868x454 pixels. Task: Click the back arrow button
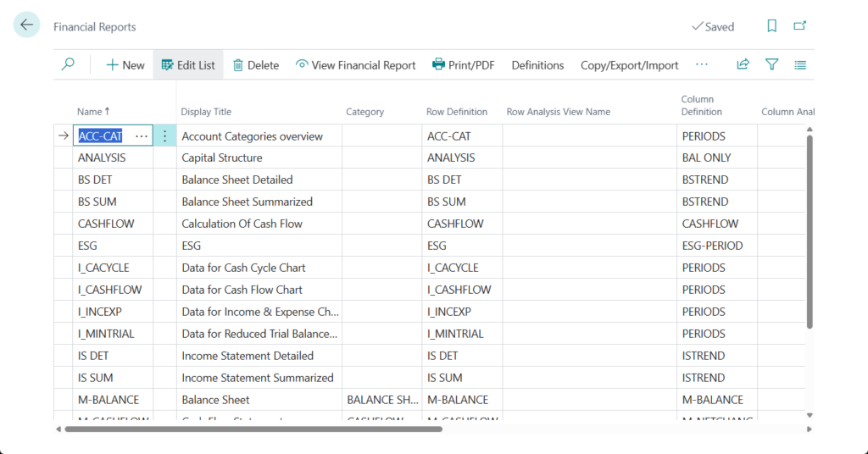click(x=27, y=25)
